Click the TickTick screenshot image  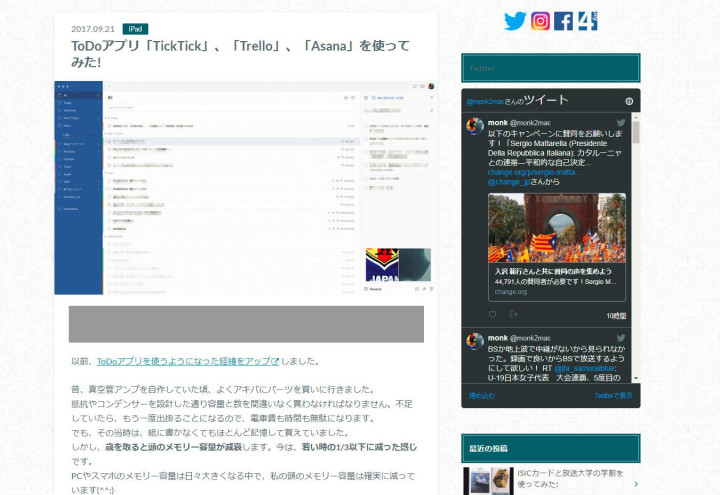[x=245, y=188]
